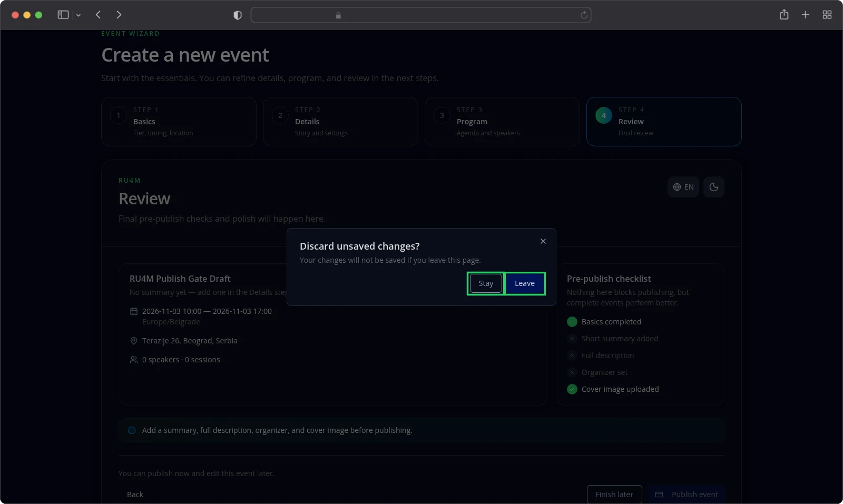Close the discard changes dialog with X
Viewport: 843px width, 504px height.
pos(543,241)
